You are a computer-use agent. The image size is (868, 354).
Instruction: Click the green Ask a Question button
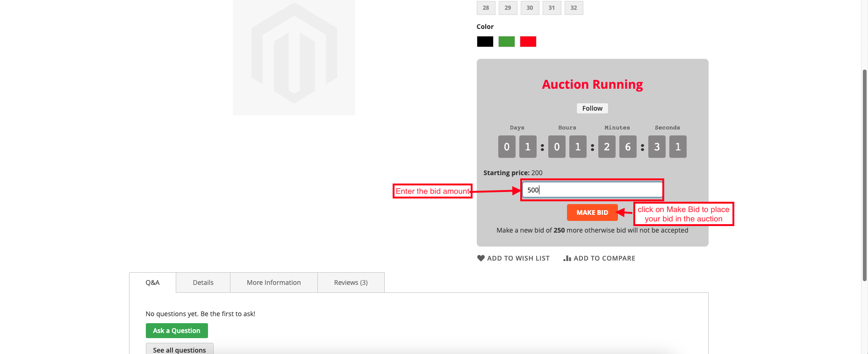(x=177, y=331)
